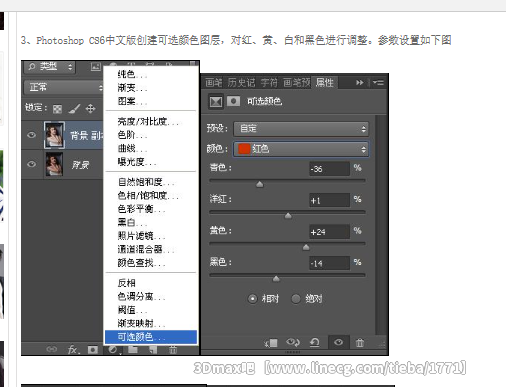Click the 黄色 slider handle
506x387 pixels.
coord(306,247)
